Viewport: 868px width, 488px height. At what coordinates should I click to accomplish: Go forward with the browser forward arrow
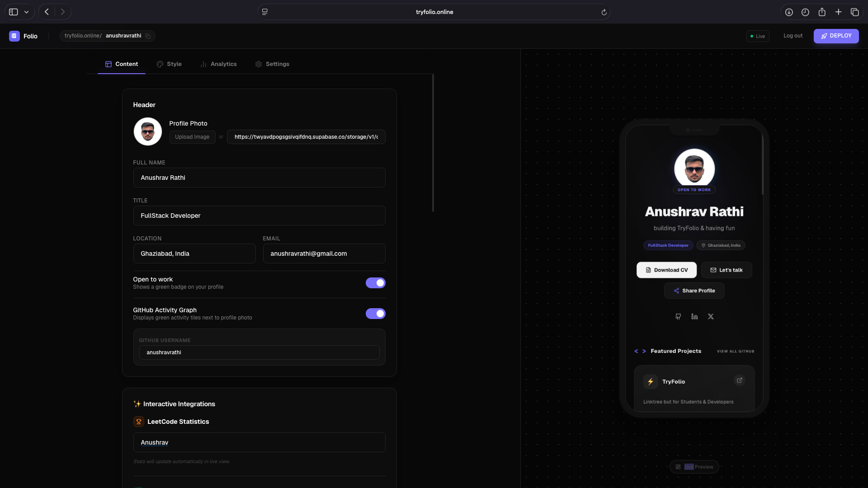point(63,12)
